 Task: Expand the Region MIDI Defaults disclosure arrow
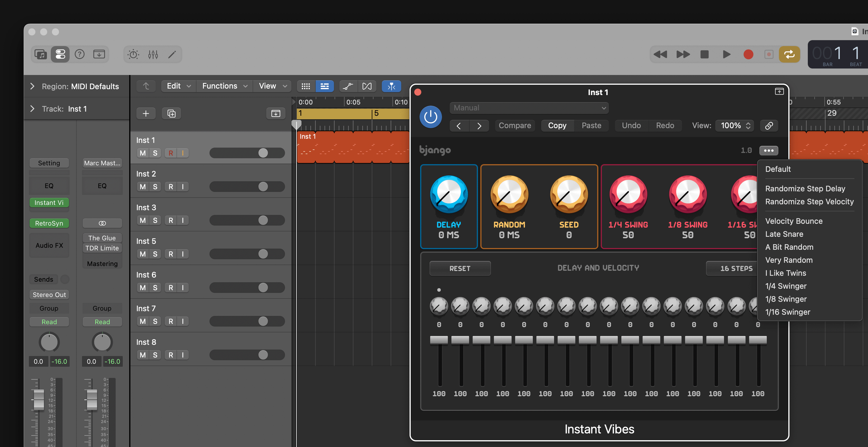tap(32, 86)
